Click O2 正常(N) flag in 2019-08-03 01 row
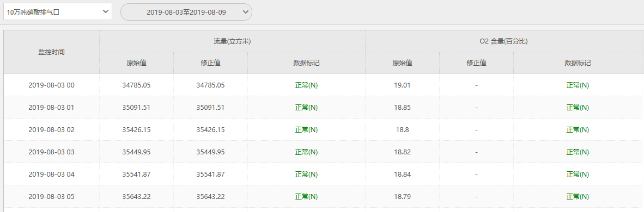Image resolution: width=644 pixels, height=212 pixels. pos(578,108)
